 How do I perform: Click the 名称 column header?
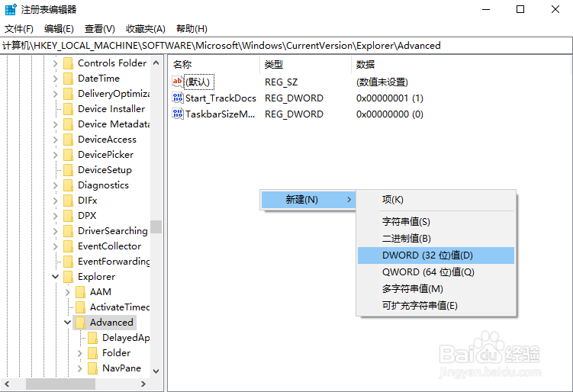pyautogui.click(x=214, y=64)
